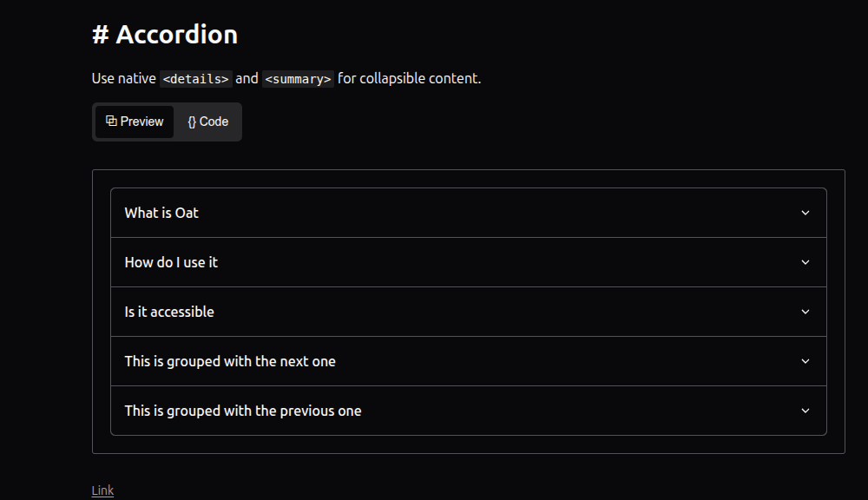Expand the What is Oat section

point(161,213)
